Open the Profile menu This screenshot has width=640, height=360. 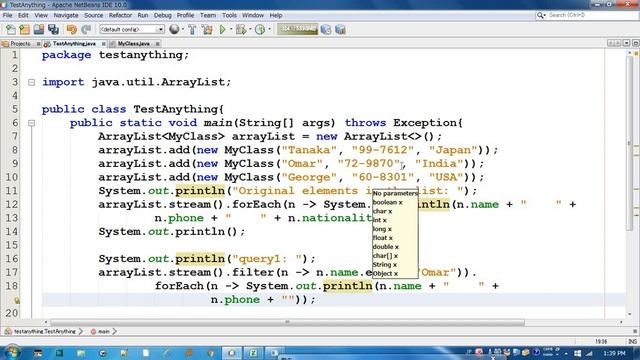click(185, 15)
